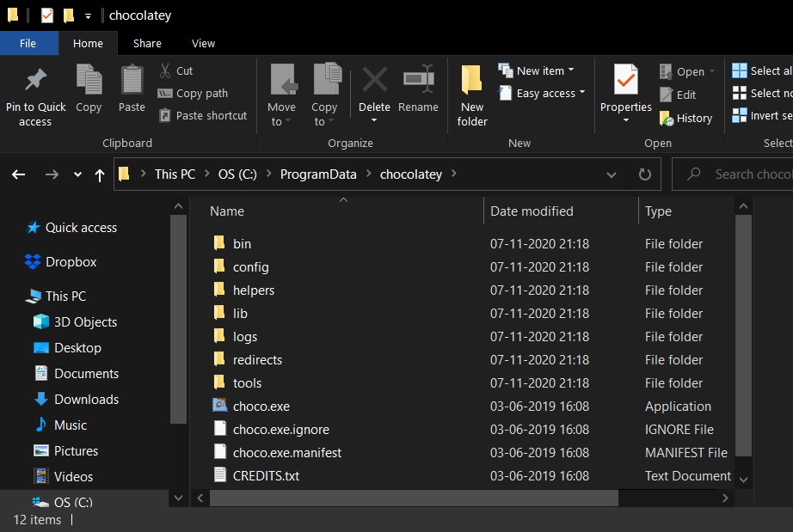Click the Delete icon in Organize group
Screen dimensions: 793x532
pos(374,82)
